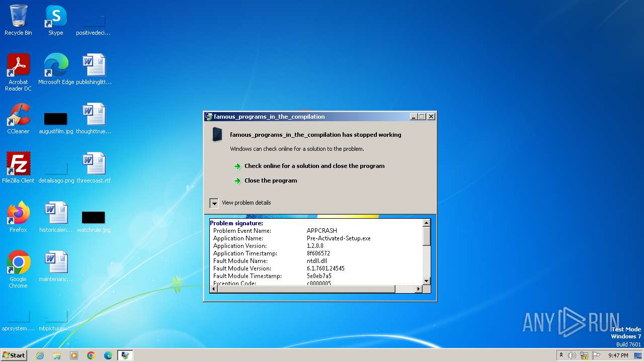Select the 'ntdll.dll' fault module value
Screen dimensions: 644x362
(x=316, y=261)
